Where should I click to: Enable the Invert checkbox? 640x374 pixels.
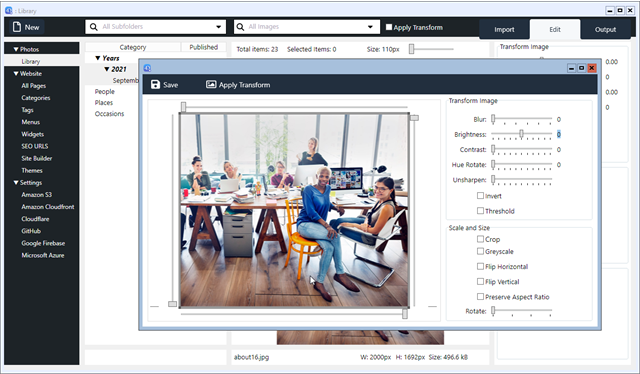[480, 196]
